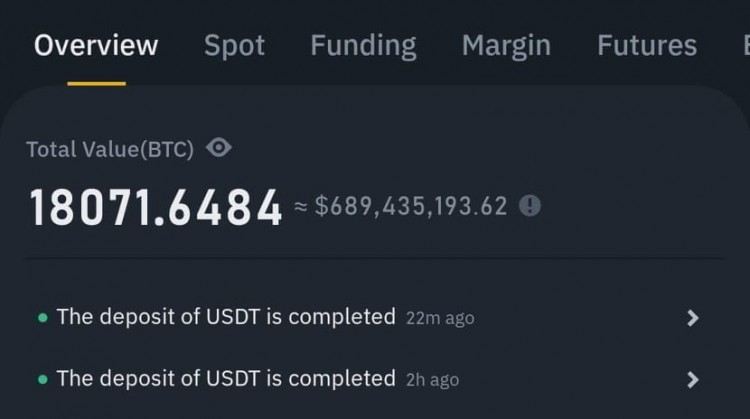Click the yellow underline indicator beneath Overview
750x419 pixels.
97,84
